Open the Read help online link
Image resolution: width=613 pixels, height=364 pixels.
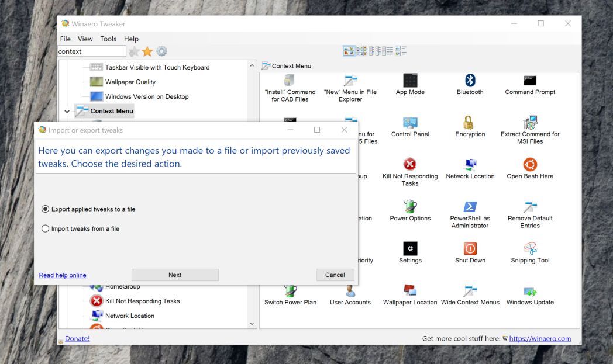(63, 275)
